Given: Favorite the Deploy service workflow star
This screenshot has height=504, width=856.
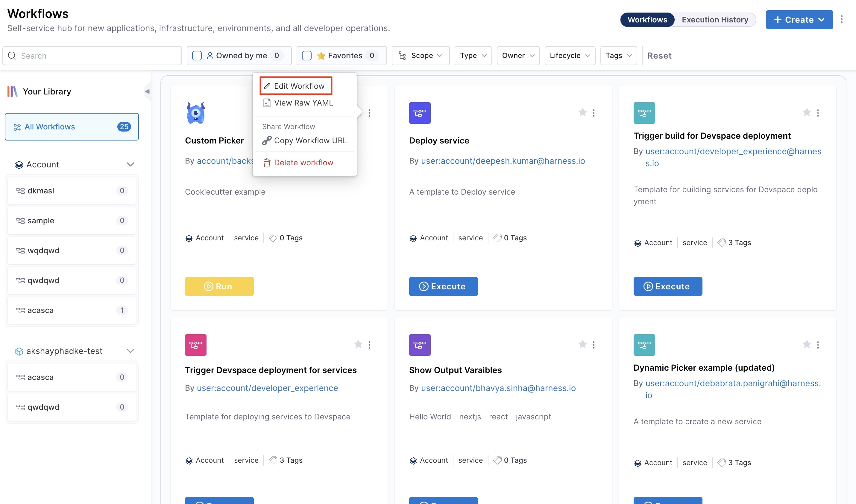Looking at the screenshot, I should click(x=582, y=112).
